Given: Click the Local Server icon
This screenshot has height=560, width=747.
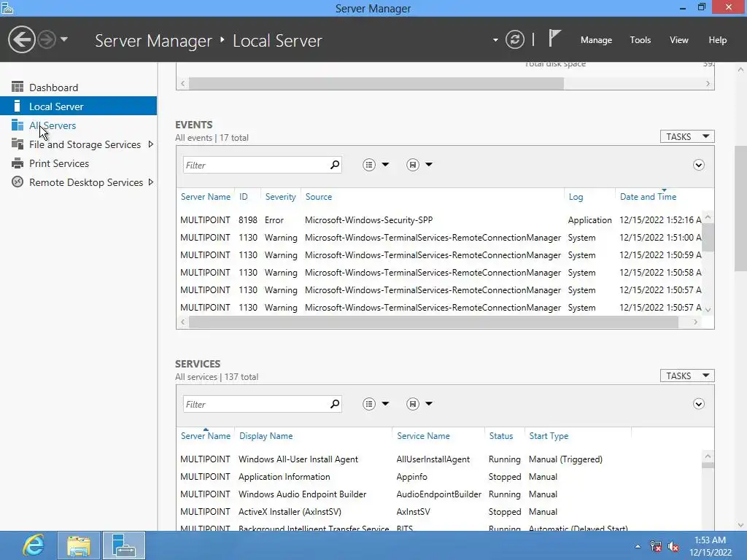Looking at the screenshot, I should [18, 106].
